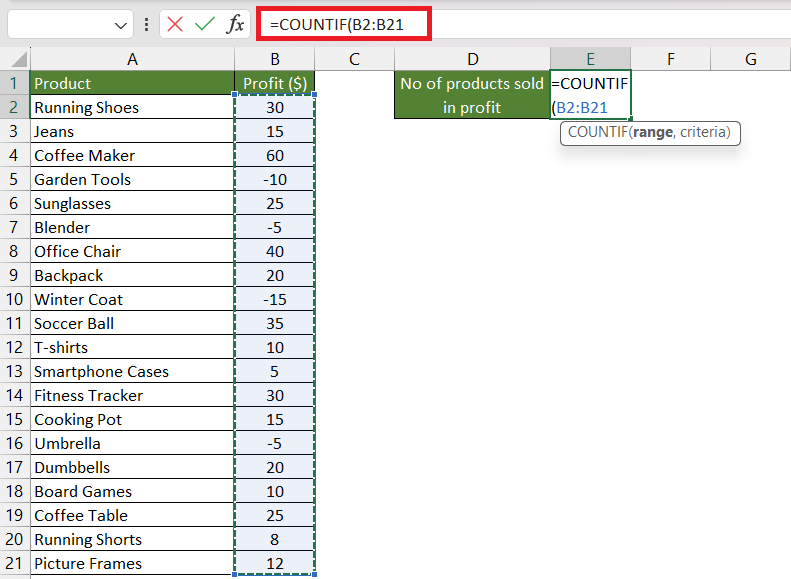Click the profit value 40 for Office Chair

tap(274, 251)
